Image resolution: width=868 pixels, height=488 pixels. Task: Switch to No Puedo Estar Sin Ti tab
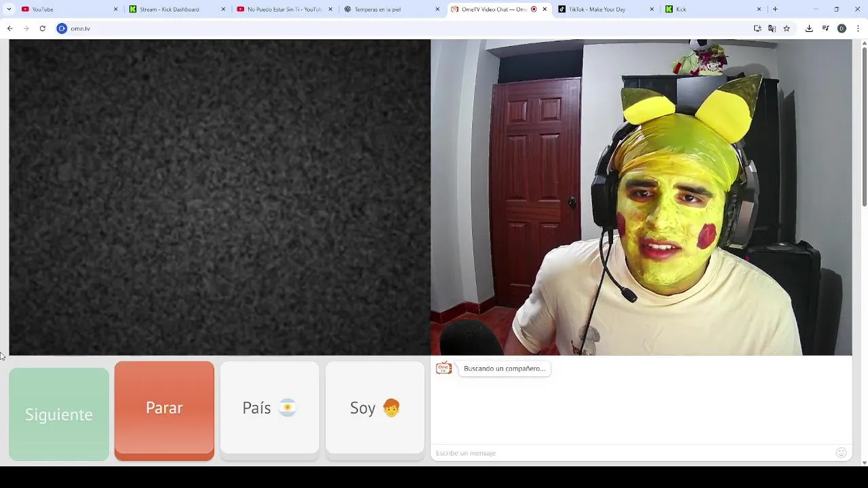click(x=283, y=9)
